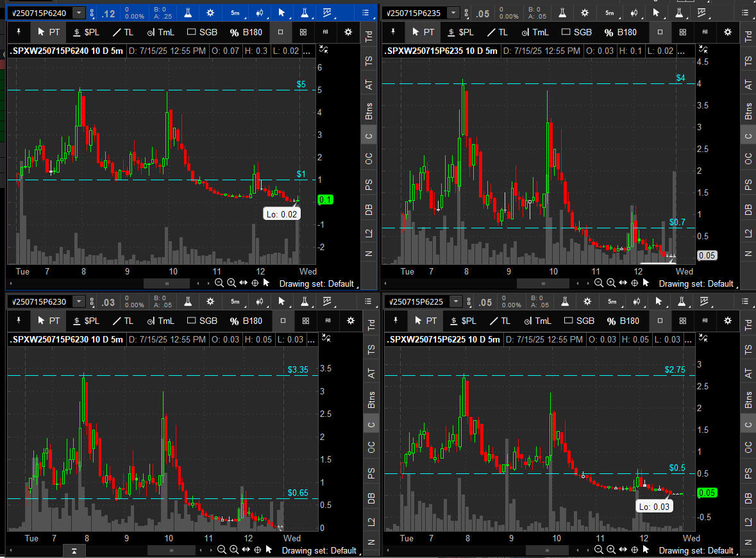756x558 pixels.
Task: Select % B180 drawing tool in P6225 chart
Action: pyautogui.click(x=621, y=321)
